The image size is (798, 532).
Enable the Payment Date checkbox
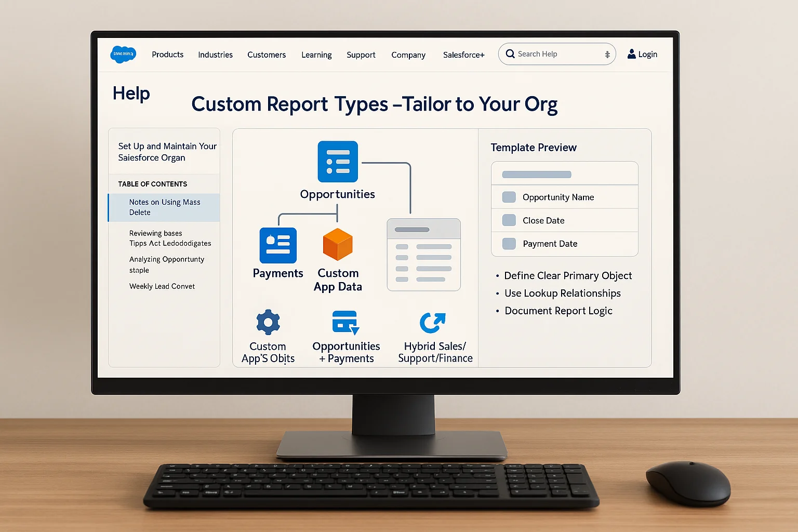(x=509, y=244)
